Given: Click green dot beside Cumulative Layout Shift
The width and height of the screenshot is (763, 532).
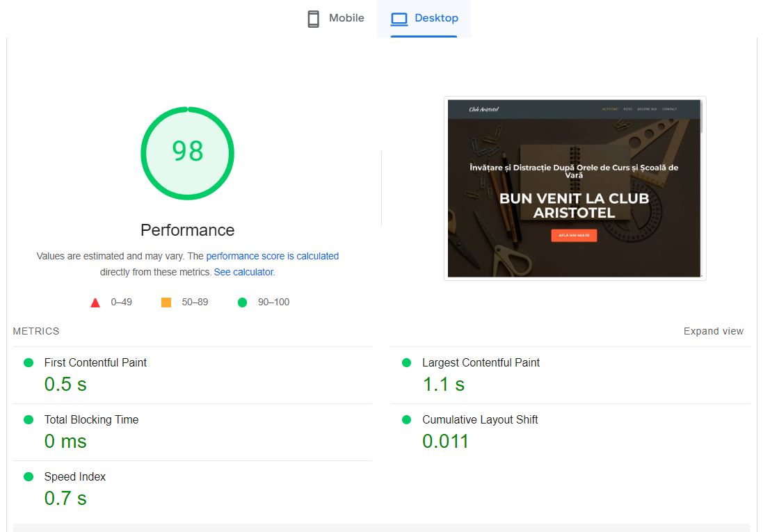Looking at the screenshot, I should [x=407, y=420].
